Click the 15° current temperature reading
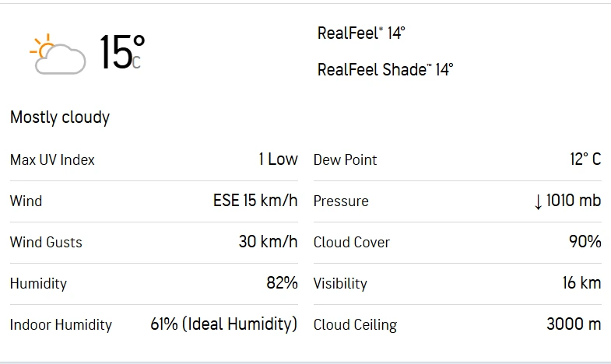Image resolution: width=611 pixels, height=364 pixels. [121, 53]
